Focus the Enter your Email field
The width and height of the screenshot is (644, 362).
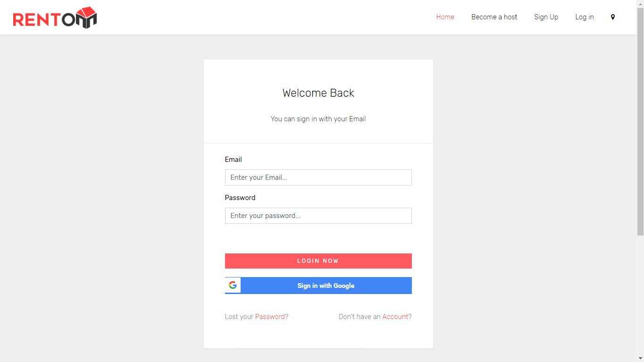pos(318,177)
